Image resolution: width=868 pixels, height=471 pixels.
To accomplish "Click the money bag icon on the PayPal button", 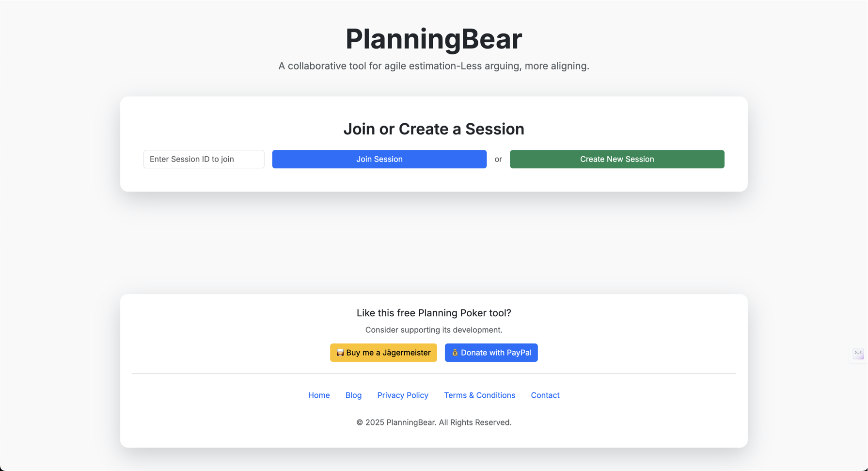I will [x=455, y=353].
